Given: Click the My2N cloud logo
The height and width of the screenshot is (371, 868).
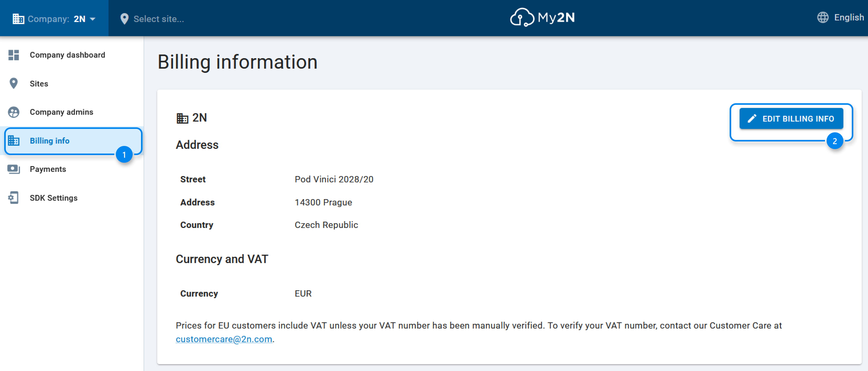Looking at the screenshot, I should (x=542, y=18).
